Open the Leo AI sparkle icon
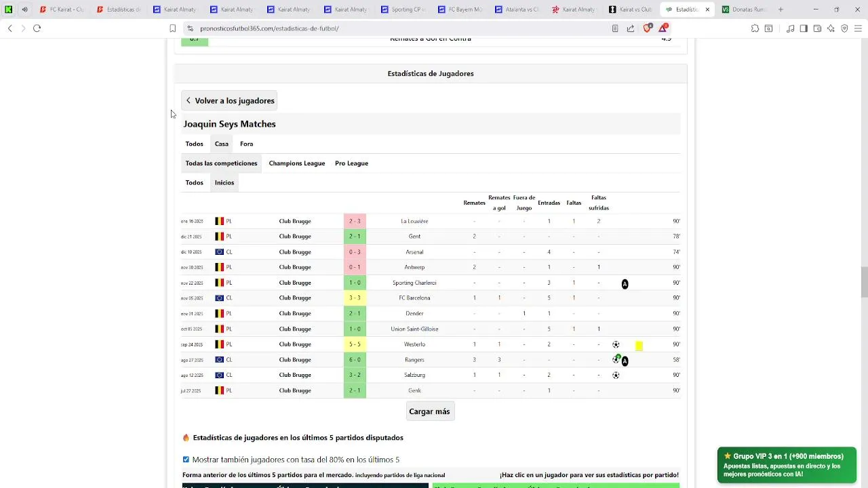This screenshot has width=868, height=488. pos(831,28)
